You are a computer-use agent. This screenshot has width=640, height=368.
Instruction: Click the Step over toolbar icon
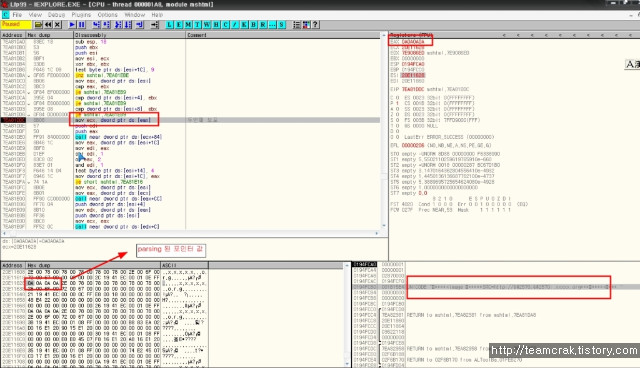click(x=107, y=25)
